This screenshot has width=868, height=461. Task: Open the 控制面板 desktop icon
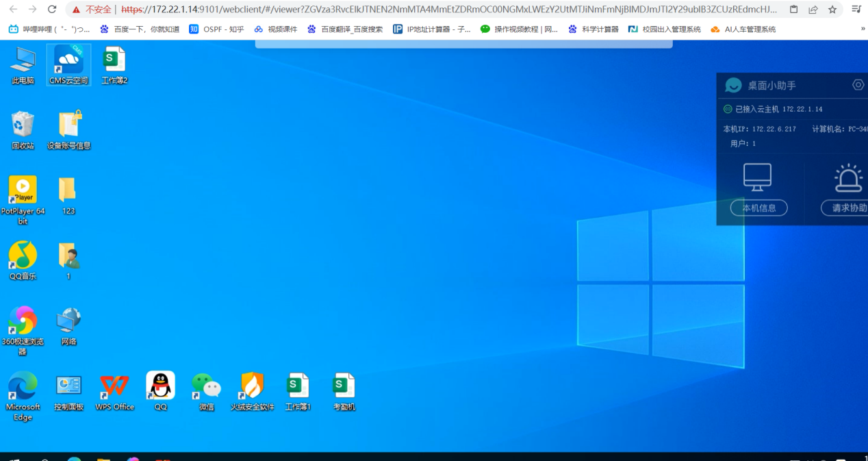tap(68, 386)
